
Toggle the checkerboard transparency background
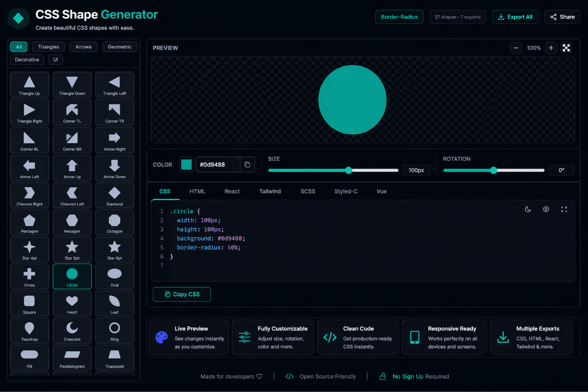(x=566, y=48)
